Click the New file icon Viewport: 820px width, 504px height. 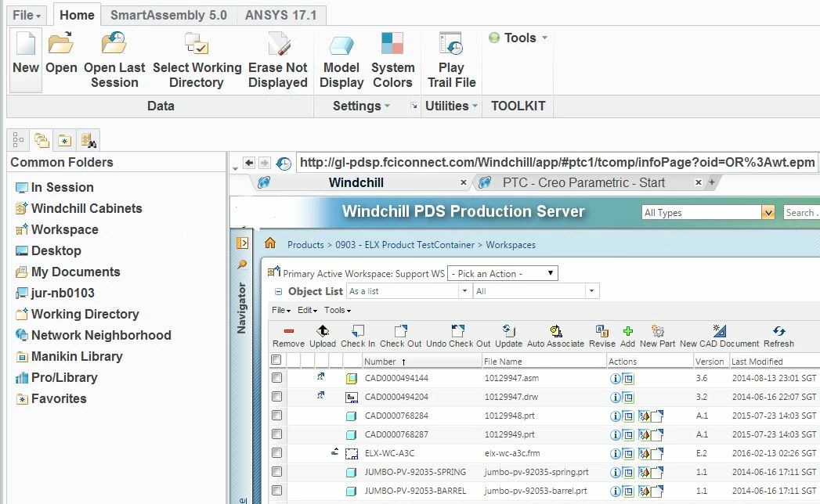(x=26, y=43)
